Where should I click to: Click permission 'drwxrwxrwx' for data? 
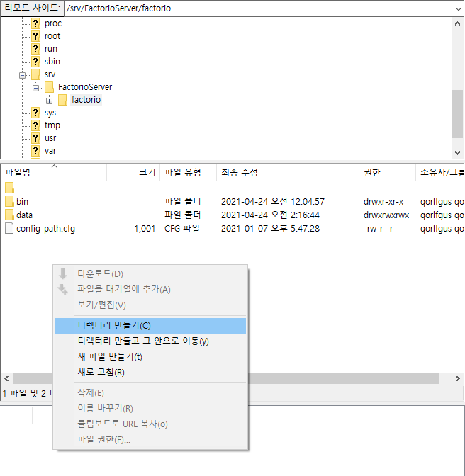[x=386, y=215]
